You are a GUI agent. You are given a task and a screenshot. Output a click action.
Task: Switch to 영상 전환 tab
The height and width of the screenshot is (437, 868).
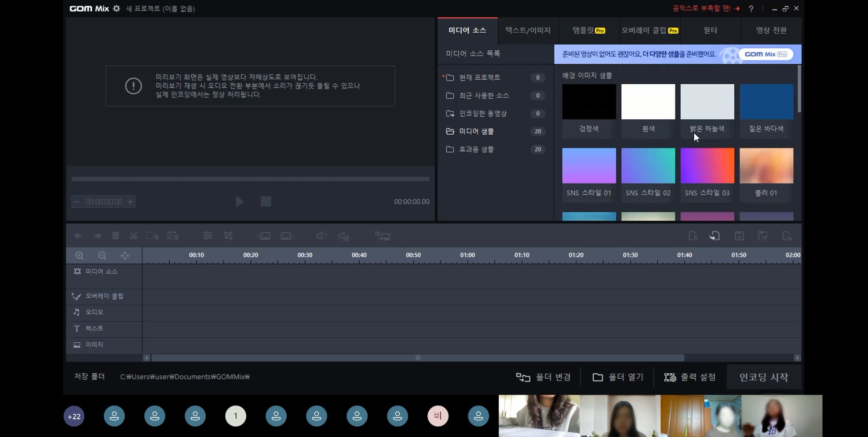click(771, 30)
